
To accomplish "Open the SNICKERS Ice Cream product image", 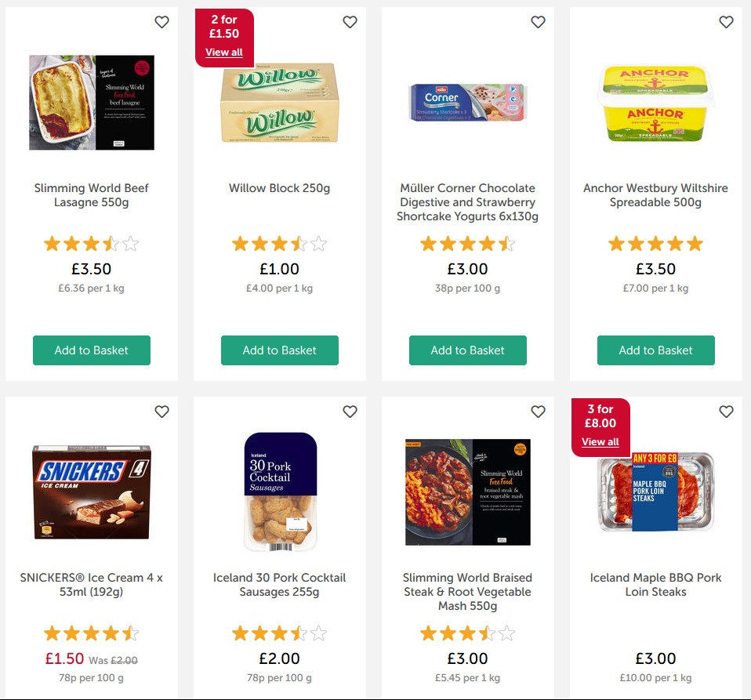I will click(91, 491).
